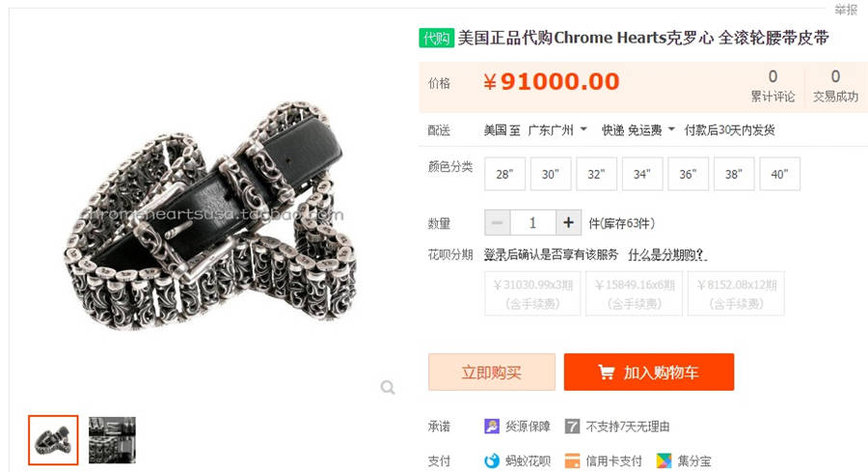Select the second belt detail thumbnail

pos(112,440)
